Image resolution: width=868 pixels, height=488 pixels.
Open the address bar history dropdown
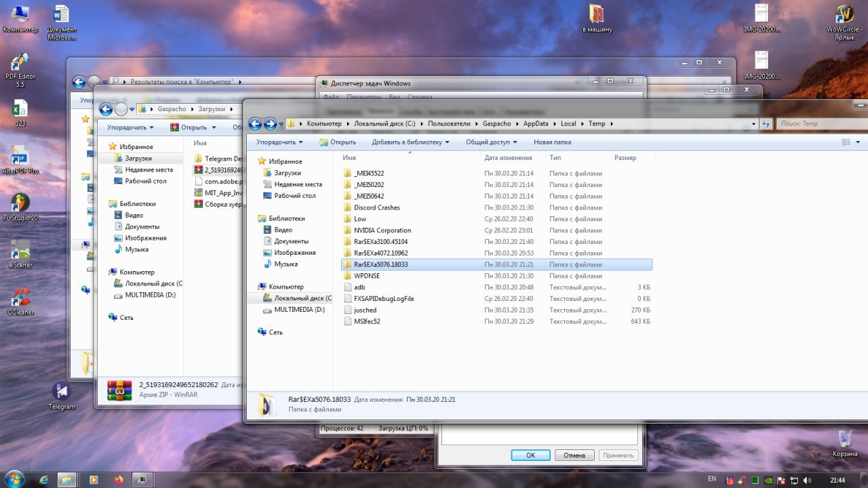coord(753,123)
